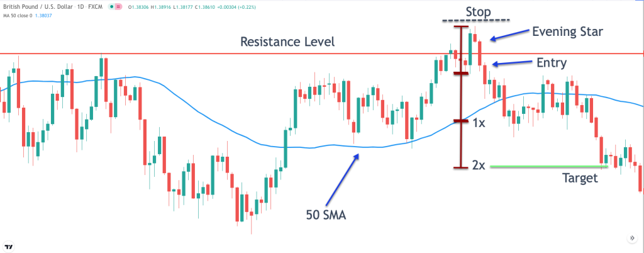Click the 1x risk multiple label
The height and width of the screenshot is (253, 644).
(x=479, y=123)
